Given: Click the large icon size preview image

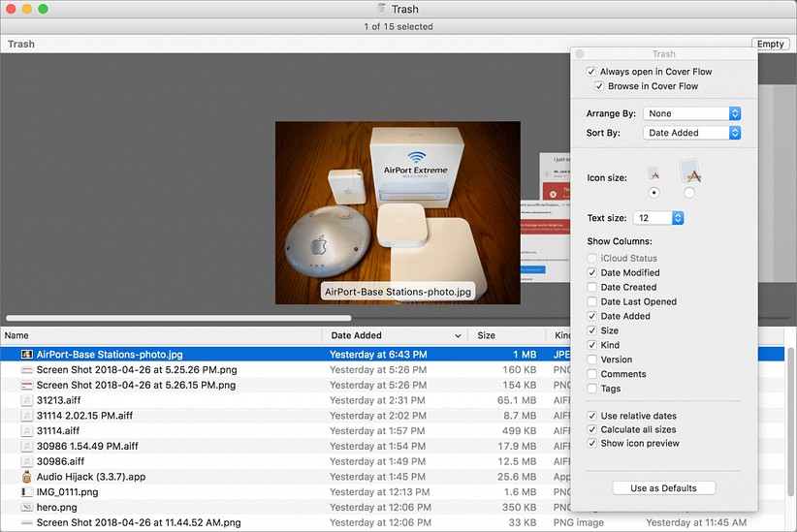Looking at the screenshot, I should click(x=689, y=172).
